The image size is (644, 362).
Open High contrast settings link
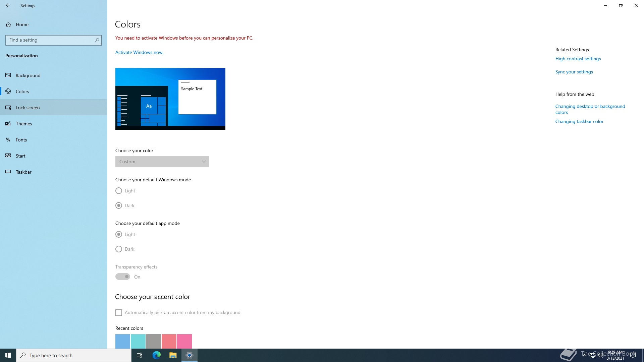pos(578,59)
